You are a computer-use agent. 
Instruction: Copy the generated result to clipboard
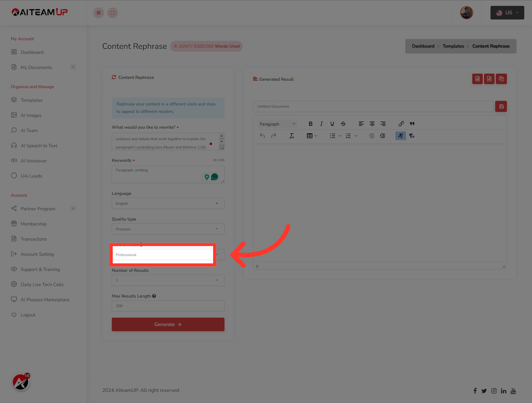tap(501, 79)
